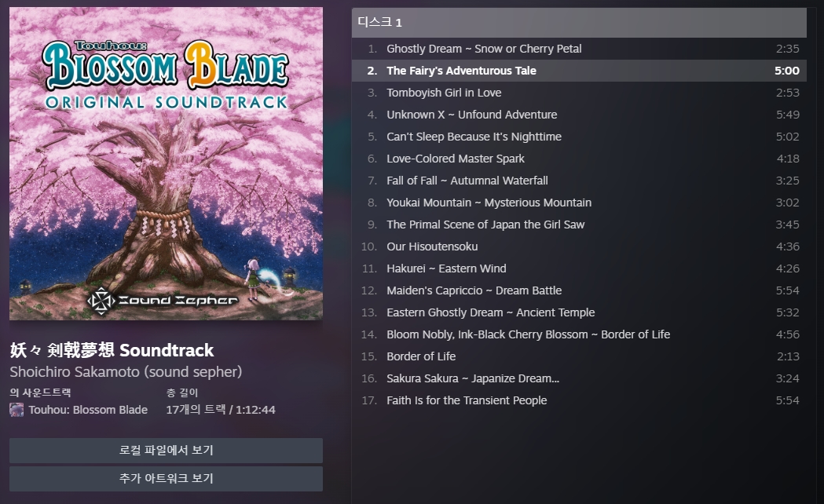Click the 의 사운드트랙 label
824x504 pixels.
point(41,393)
